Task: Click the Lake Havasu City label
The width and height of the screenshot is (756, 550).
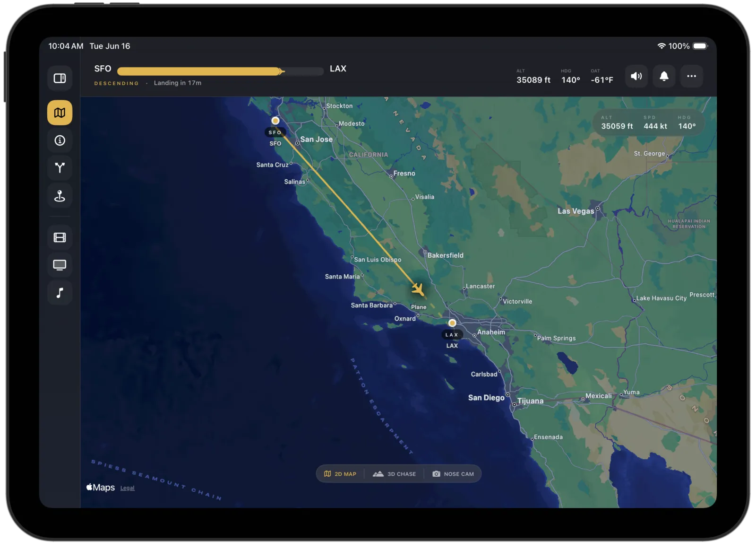Action: [661, 298]
